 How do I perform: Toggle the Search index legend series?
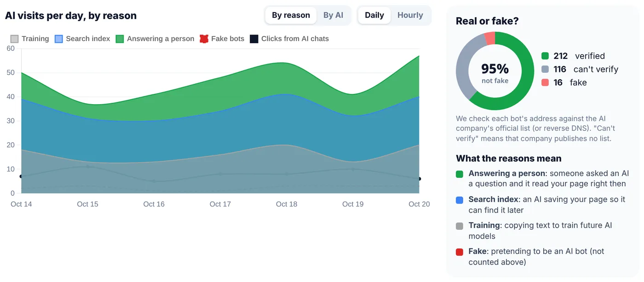point(82,39)
